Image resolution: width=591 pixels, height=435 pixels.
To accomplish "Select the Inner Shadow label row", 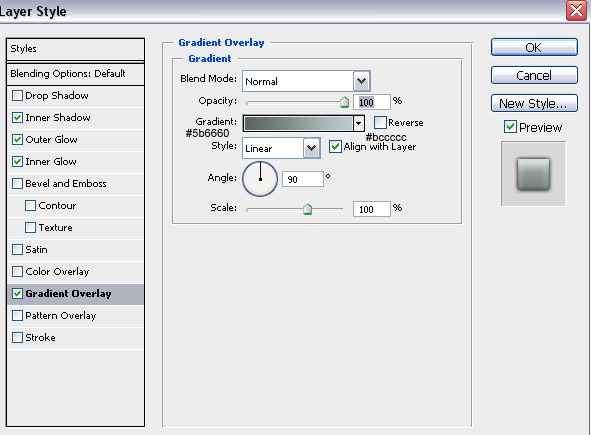I will 75,118.
